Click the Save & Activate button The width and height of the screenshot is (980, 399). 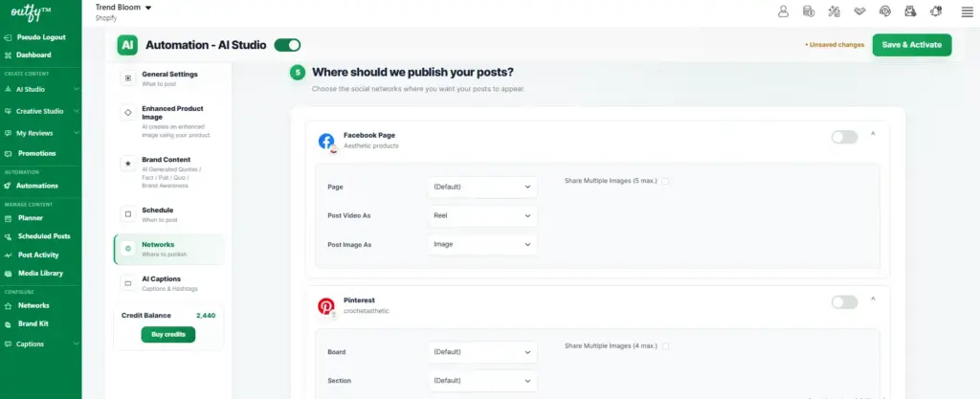(x=912, y=45)
